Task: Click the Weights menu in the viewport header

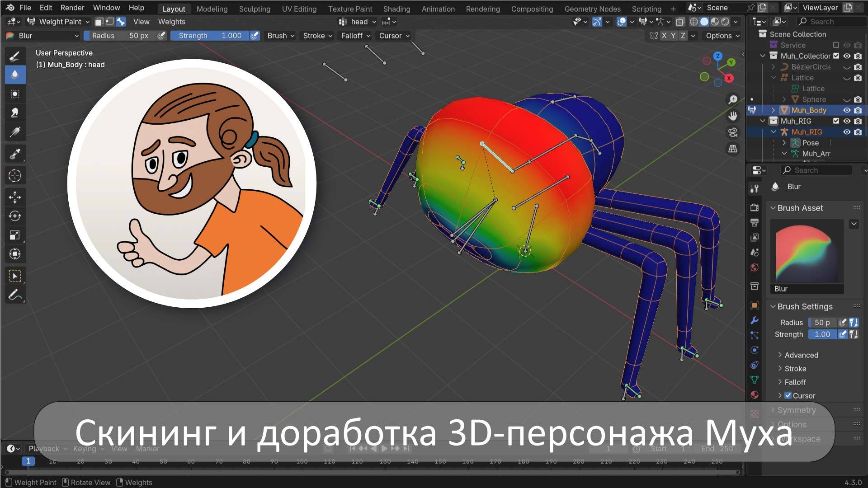Action: coord(171,21)
